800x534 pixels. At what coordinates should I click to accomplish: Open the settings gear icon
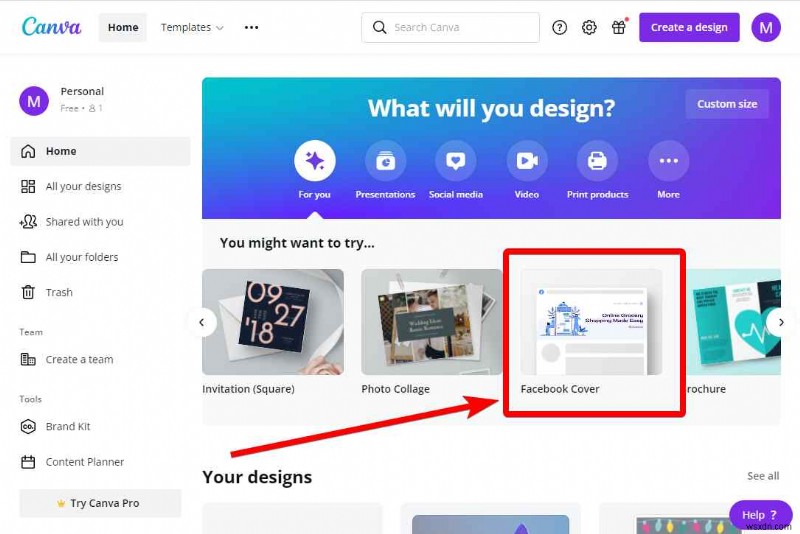[589, 28]
